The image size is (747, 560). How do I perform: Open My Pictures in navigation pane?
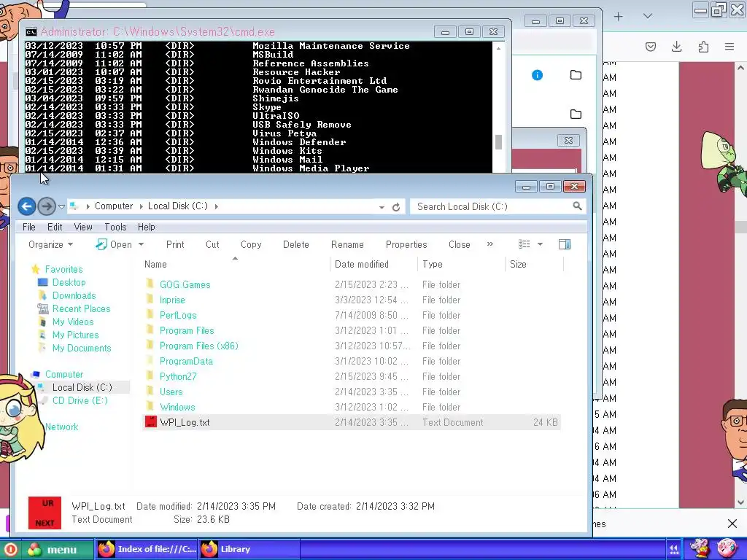pyautogui.click(x=75, y=335)
